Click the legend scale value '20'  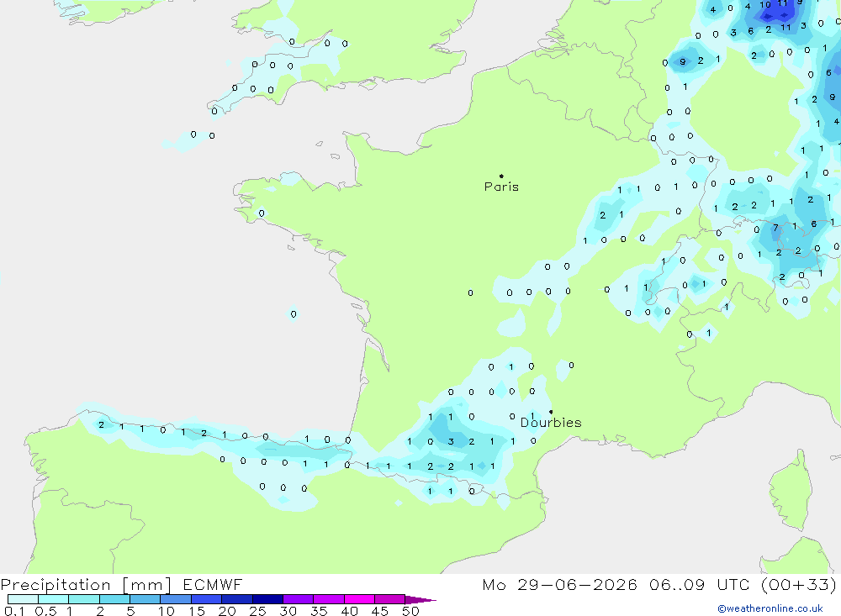(x=227, y=611)
